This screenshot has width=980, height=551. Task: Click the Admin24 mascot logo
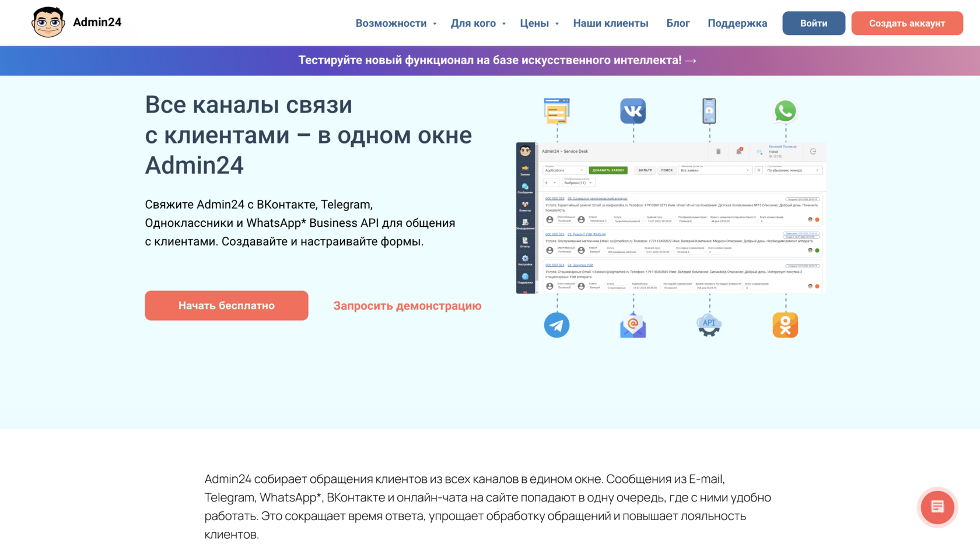tap(48, 23)
